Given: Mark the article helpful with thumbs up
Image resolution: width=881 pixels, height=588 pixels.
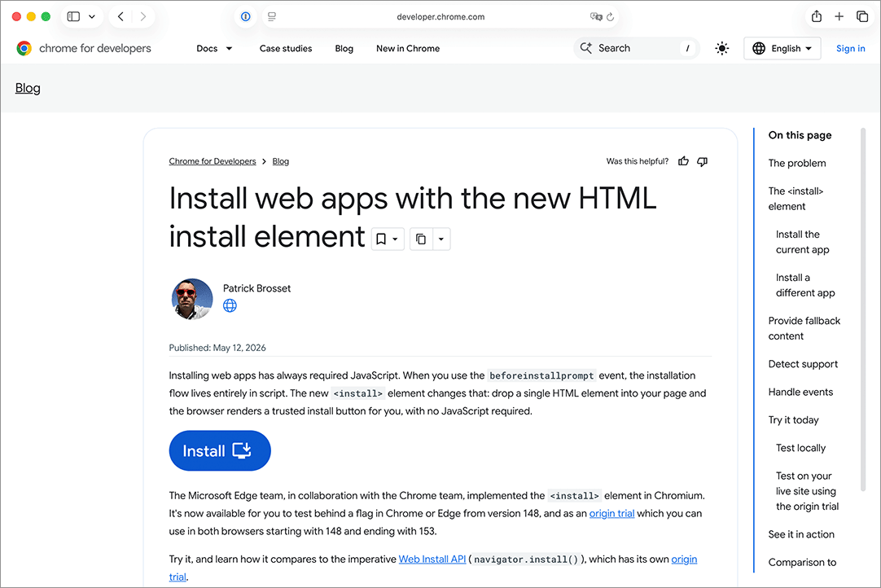Looking at the screenshot, I should pyautogui.click(x=683, y=161).
